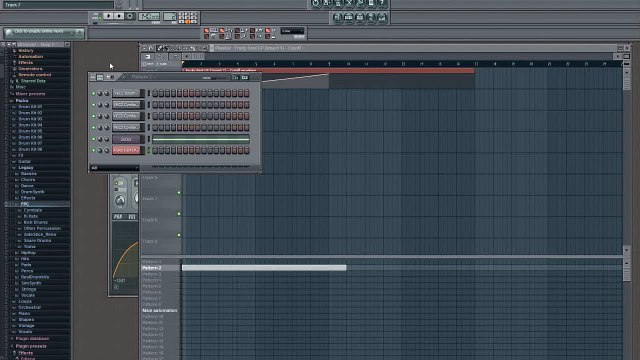Open the piano roll view shortcut icon
Screen dimensions: 640x360
tap(359, 18)
